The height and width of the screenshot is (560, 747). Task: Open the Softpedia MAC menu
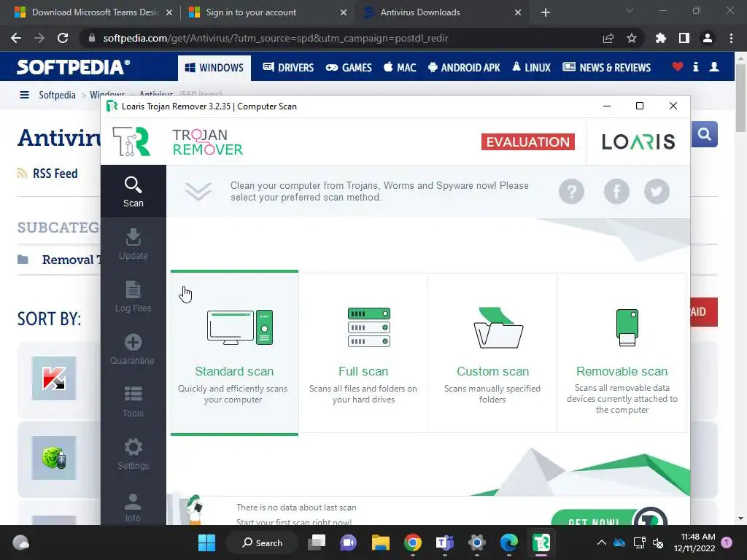point(400,68)
